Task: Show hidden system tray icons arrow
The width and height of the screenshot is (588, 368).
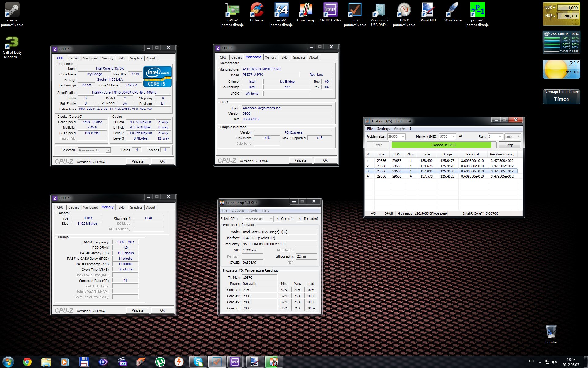Action: coord(540,362)
